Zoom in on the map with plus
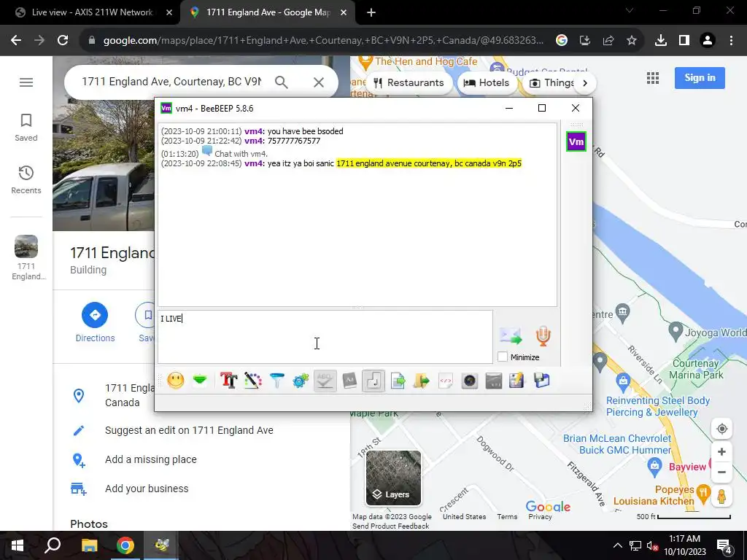747x560 pixels. [721, 452]
